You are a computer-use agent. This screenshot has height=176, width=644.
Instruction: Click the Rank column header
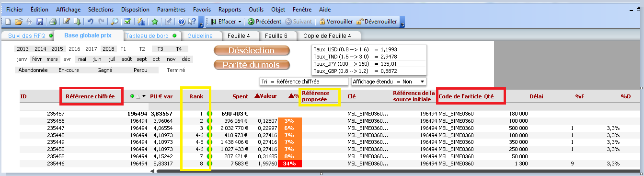pyautogui.click(x=196, y=96)
